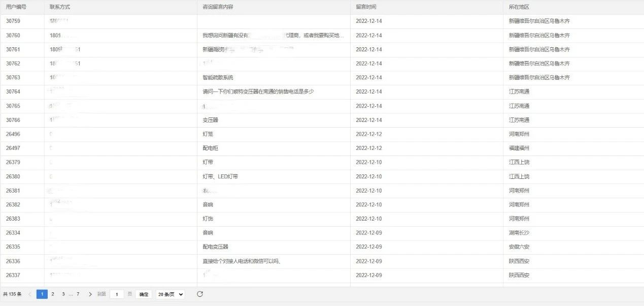
Task: Click user ID 26336 cell
Action: click(x=13, y=261)
